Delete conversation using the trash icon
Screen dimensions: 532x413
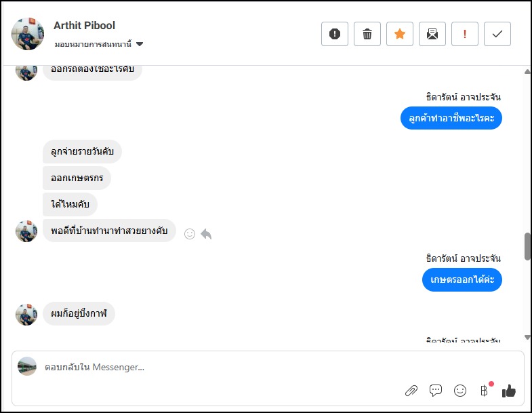click(x=367, y=34)
